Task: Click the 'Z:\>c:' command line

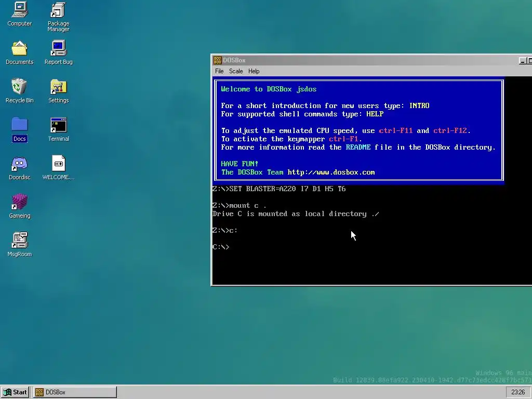Action: tap(225, 230)
